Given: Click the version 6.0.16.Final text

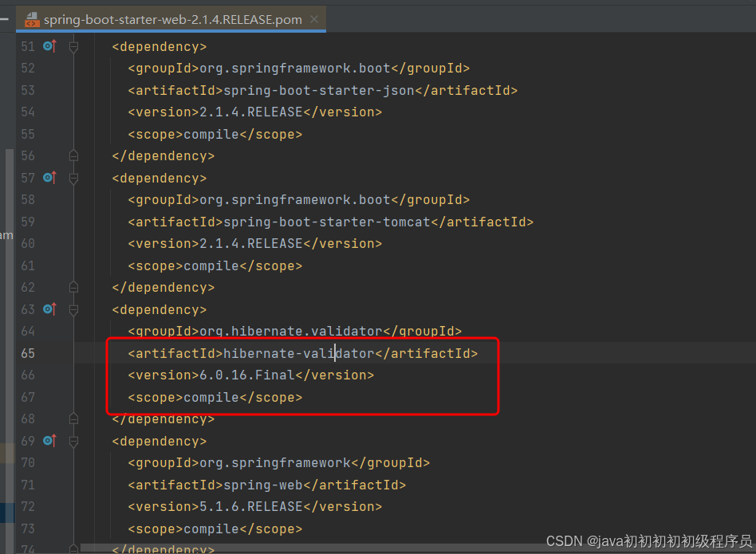Looking at the screenshot, I should 247,375.
